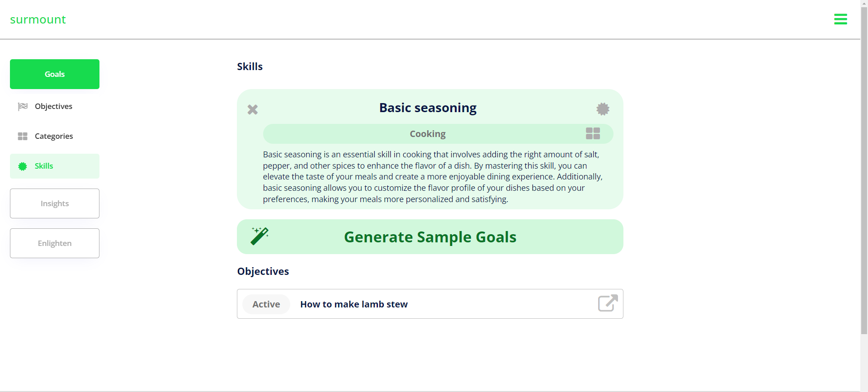
Task: Open the Insights section
Action: pyautogui.click(x=55, y=203)
